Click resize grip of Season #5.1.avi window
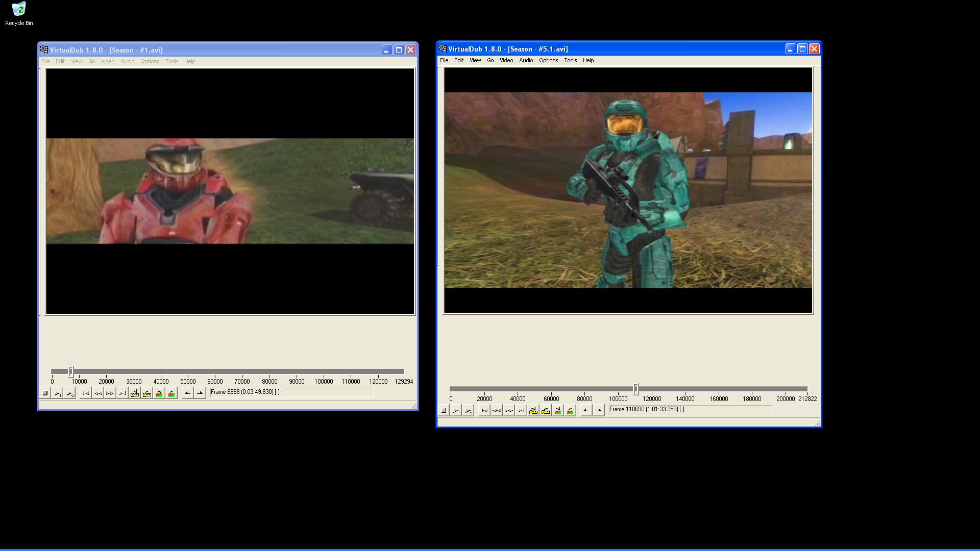 [817, 422]
